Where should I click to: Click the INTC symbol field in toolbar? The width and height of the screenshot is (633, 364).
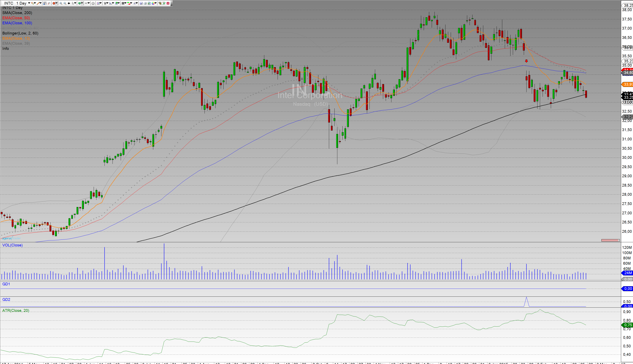point(9,3)
